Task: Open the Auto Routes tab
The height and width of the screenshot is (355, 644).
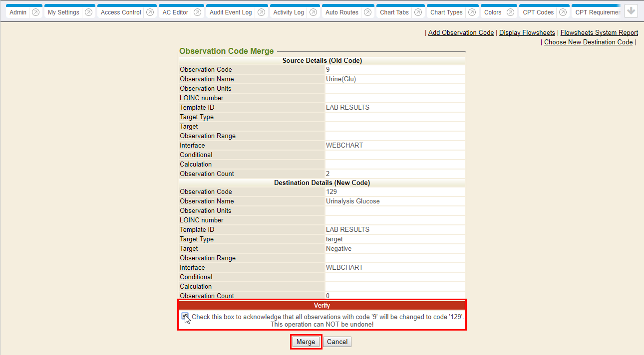Action: coord(342,12)
